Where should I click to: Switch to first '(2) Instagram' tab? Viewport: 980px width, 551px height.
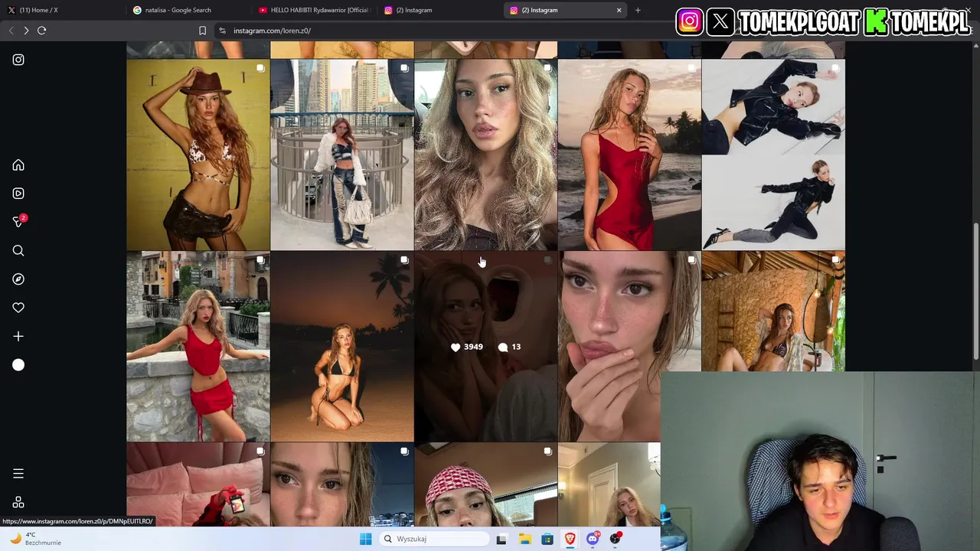(x=440, y=10)
